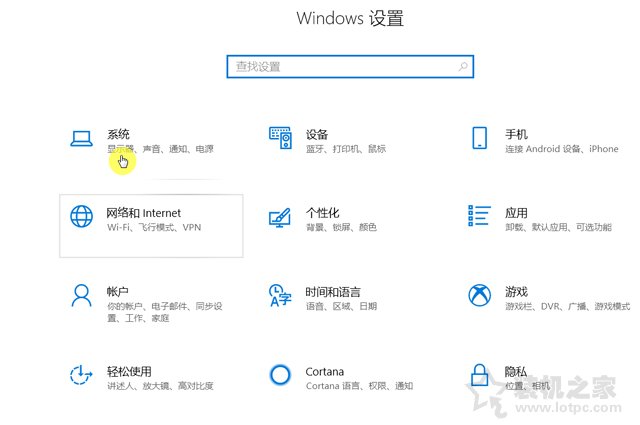This screenshot has width=640, height=425.
Task: Open the Cortana settings title
Action: 324,372
